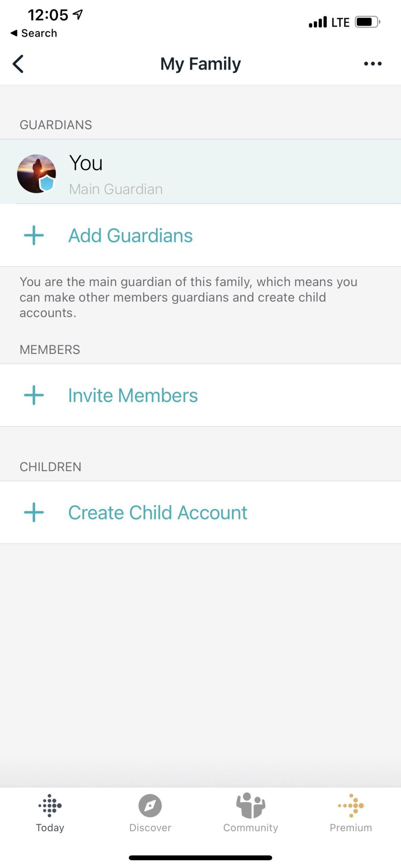Select the Create Child Account link
This screenshot has height=868, width=401.
pyautogui.click(x=157, y=512)
